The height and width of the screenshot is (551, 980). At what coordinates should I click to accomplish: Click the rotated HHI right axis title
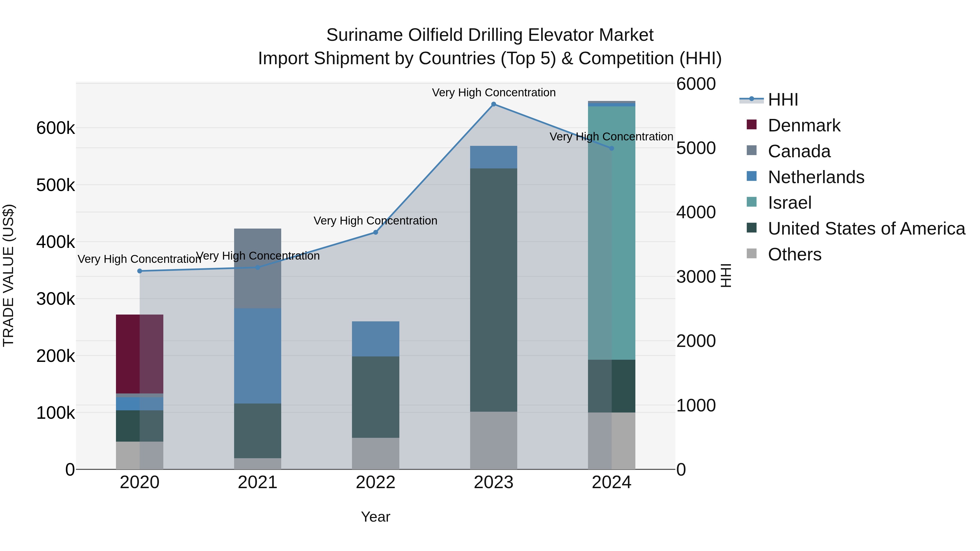tap(726, 275)
